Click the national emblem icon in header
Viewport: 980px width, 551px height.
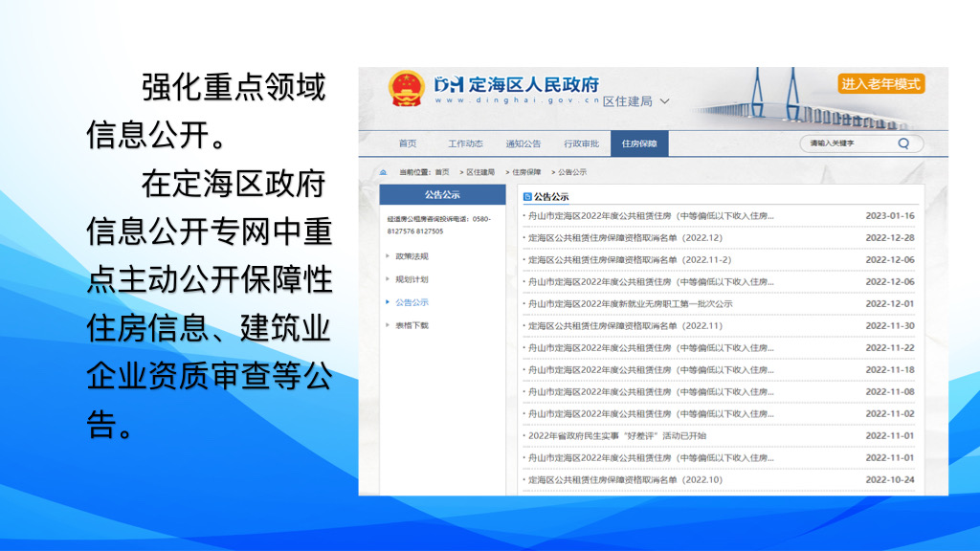coord(406,89)
